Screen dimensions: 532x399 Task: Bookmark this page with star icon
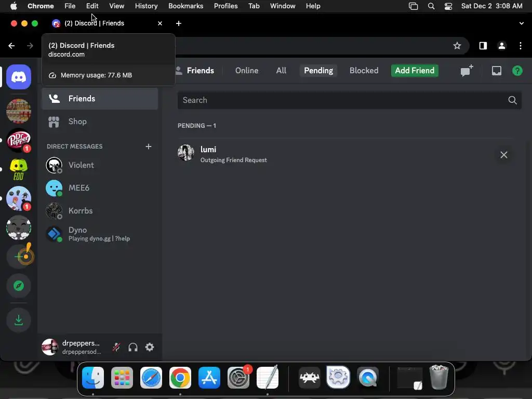[457, 46]
